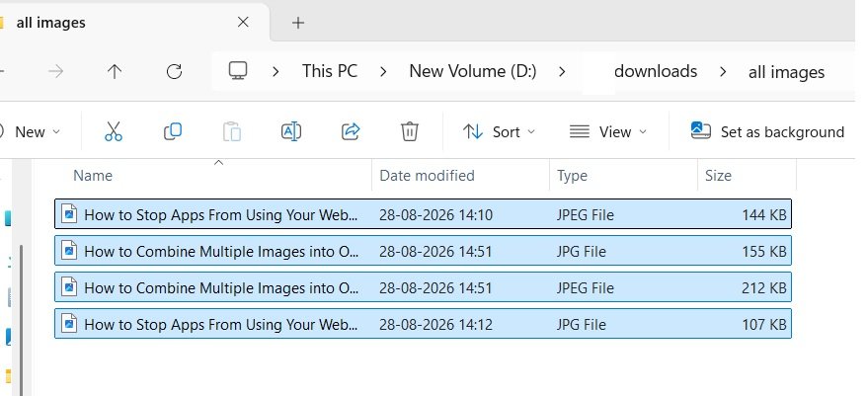The image size is (868, 396).
Task: Expand the chevron after This PC
Action: 383,71
